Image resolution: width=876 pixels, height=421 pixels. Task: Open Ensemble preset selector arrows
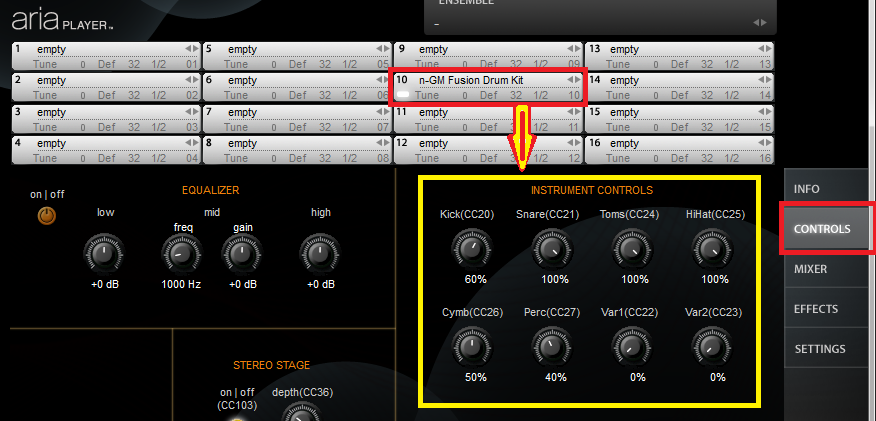760,23
